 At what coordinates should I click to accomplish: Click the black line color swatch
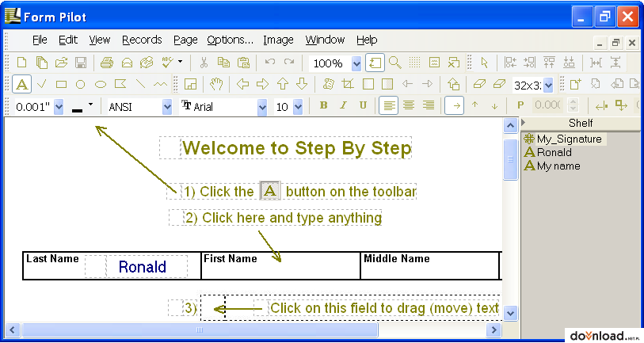click(77, 109)
